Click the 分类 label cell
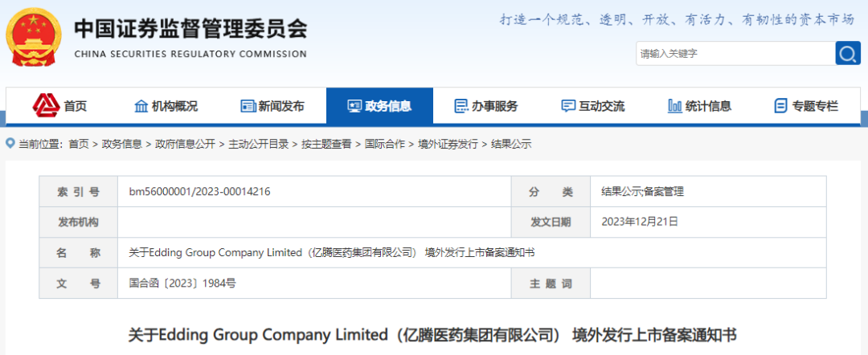 pos(551,192)
